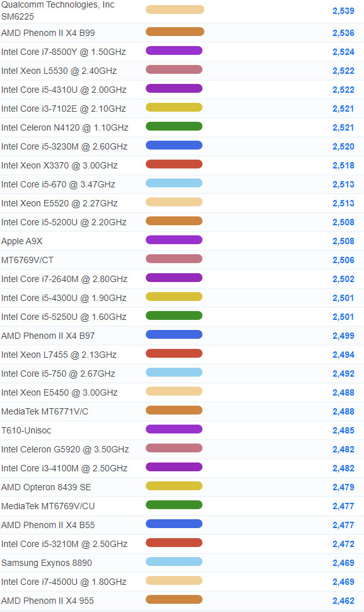
Task: Select the T610-Unisoc entry
Action: 26,430
